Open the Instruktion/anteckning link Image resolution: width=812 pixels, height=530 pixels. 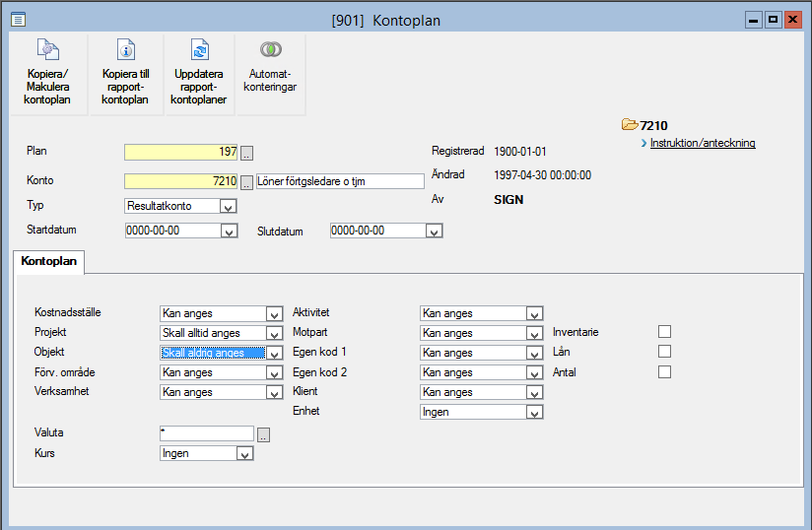703,143
